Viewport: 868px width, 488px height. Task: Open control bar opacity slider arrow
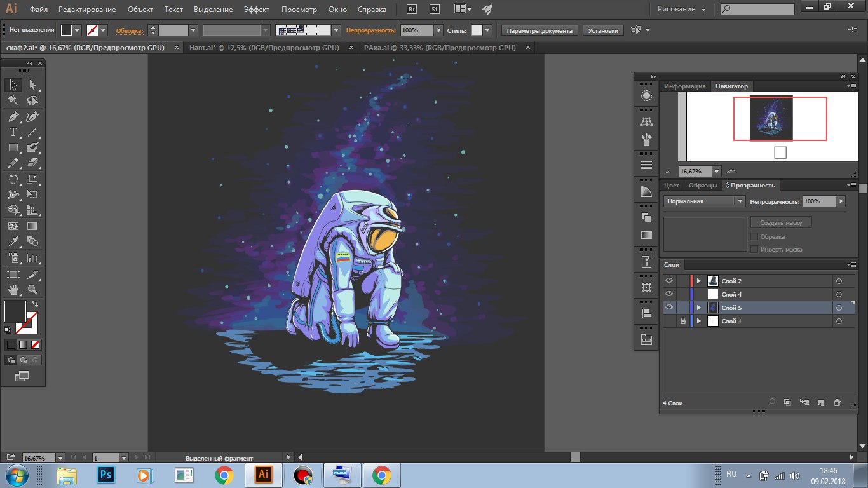point(438,30)
